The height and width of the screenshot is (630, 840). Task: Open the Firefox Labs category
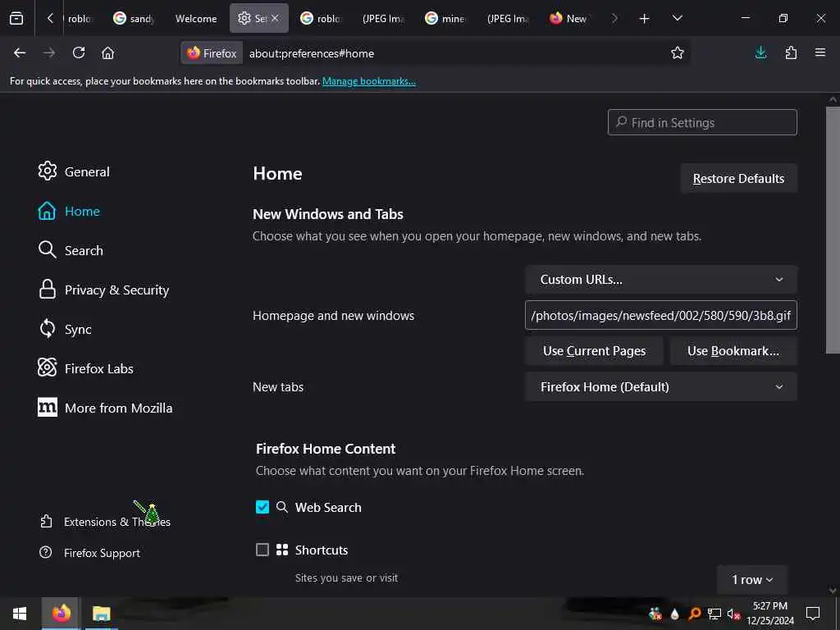85,368
